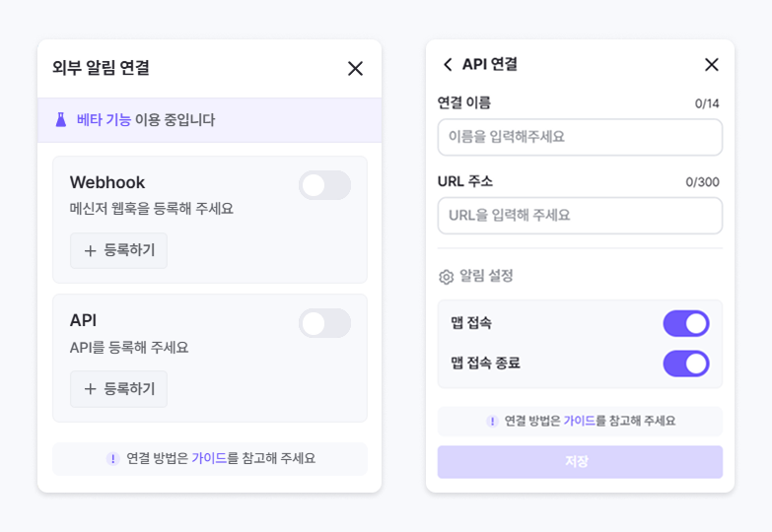The image size is (772, 532).
Task: Close the 외부 알림 연결 panel
Action: [x=355, y=69]
